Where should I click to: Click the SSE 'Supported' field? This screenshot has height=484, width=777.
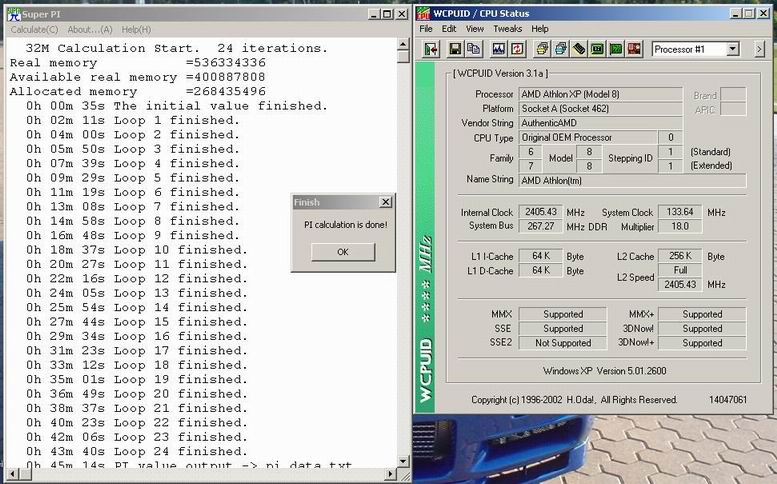(563, 328)
